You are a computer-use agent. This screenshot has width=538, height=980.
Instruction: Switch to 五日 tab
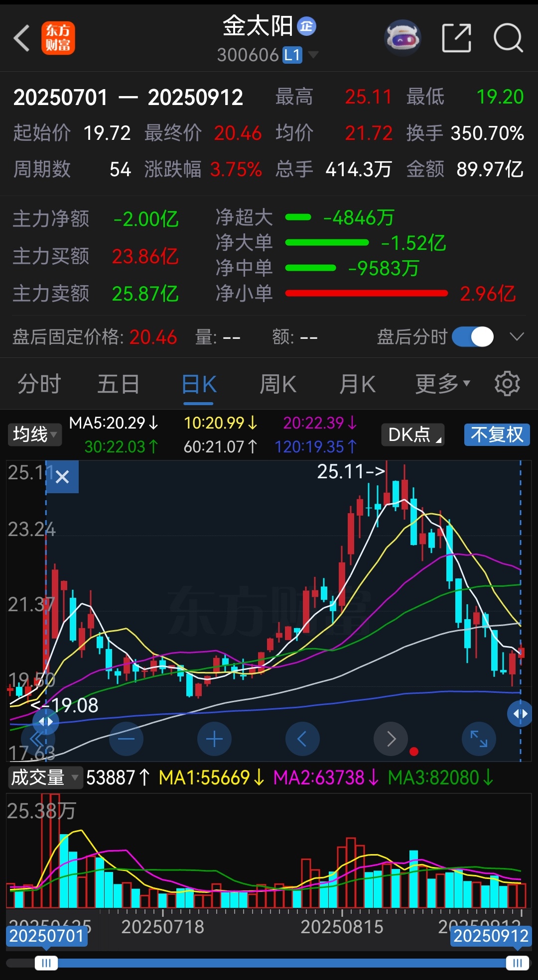coord(118,384)
